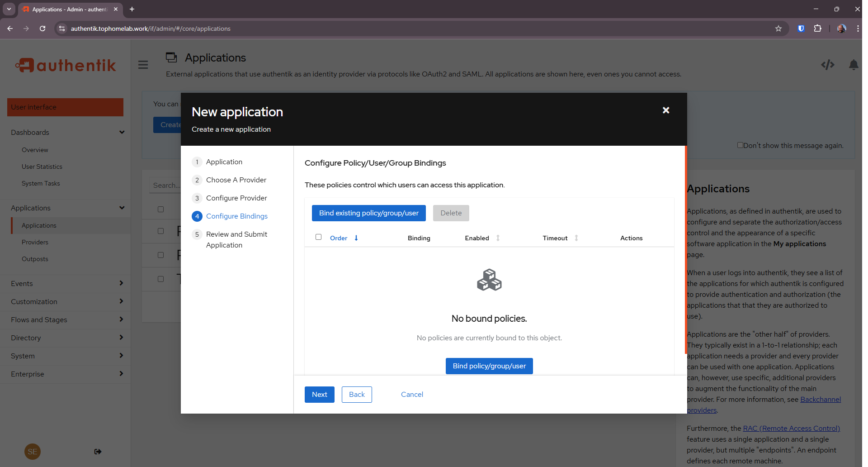Go to Configure Provider wizard step

236,198
